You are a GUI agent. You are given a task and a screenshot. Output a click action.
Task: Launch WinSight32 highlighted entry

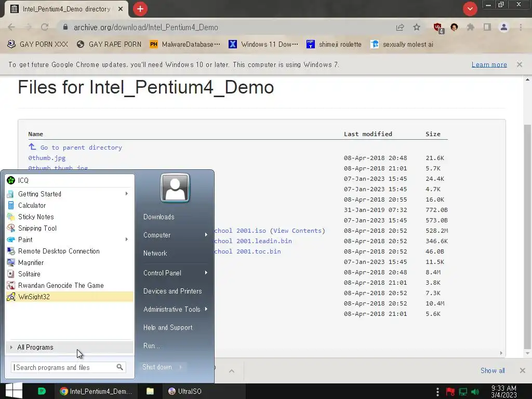[70, 297]
